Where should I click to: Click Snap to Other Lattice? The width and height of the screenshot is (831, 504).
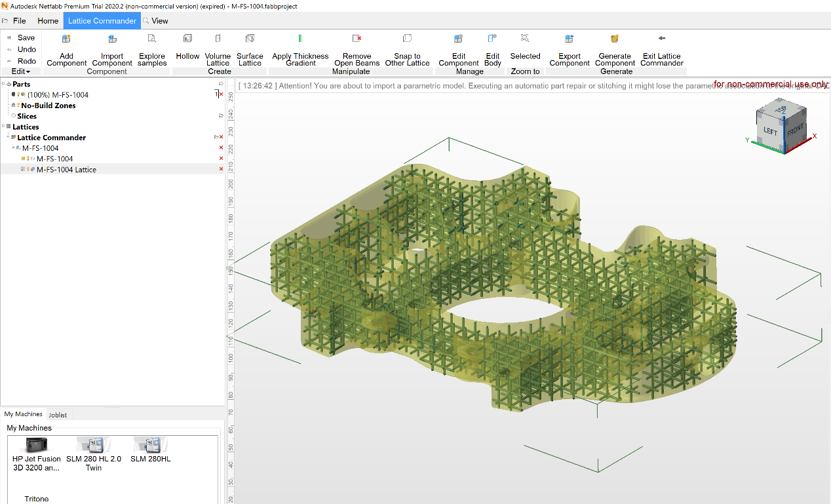click(407, 49)
